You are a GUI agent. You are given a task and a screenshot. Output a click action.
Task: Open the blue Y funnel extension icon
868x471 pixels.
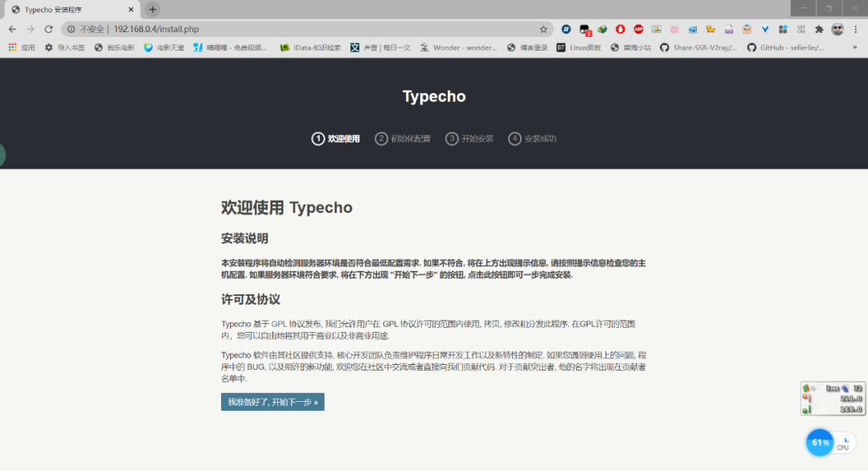pos(765,29)
